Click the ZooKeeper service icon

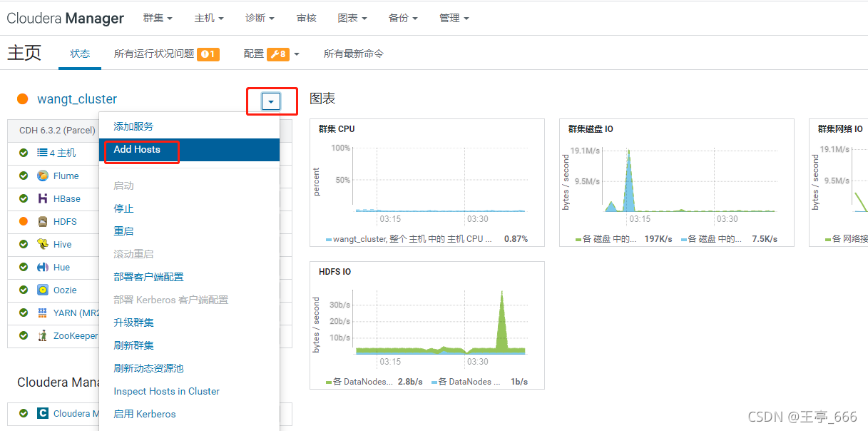(43, 335)
